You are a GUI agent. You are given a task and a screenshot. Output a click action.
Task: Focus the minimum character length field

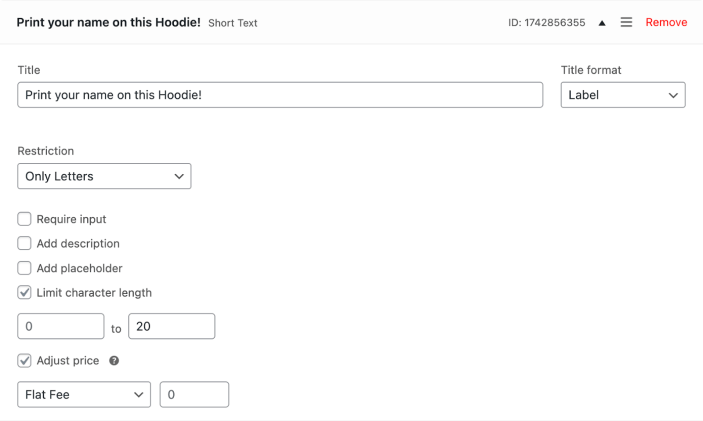(61, 327)
